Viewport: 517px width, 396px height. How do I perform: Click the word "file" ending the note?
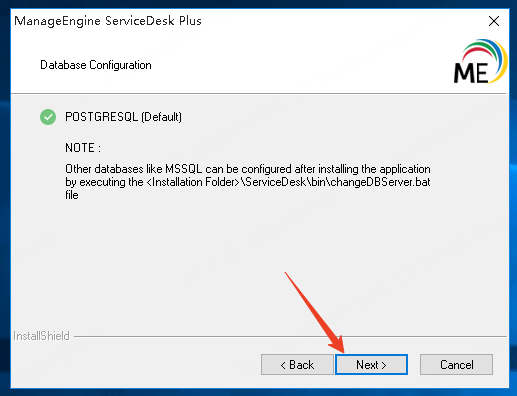point(72,195)
